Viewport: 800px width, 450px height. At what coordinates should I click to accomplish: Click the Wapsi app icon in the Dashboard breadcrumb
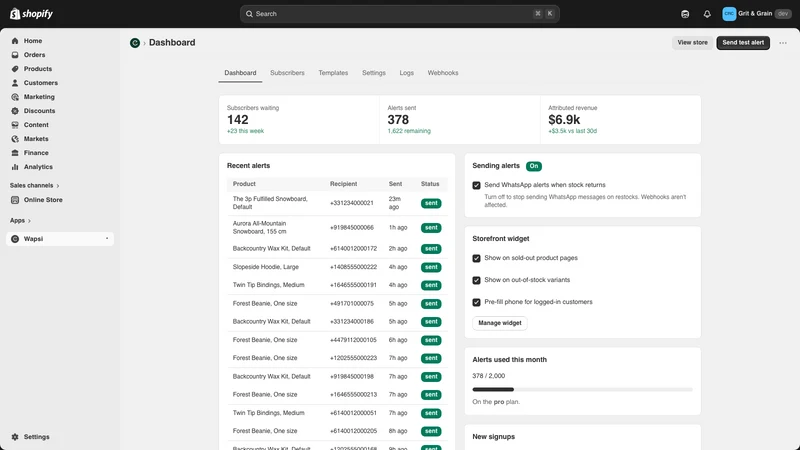pyautogui.click(x=135, y=43)
